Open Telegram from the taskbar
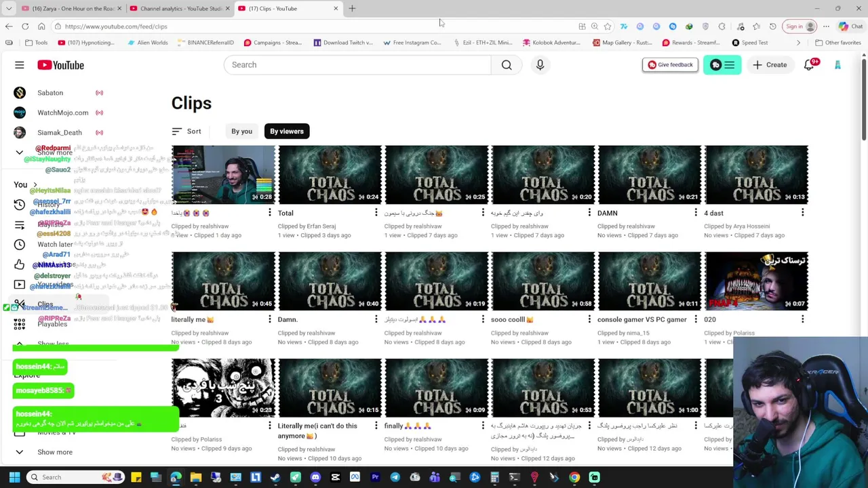The height and width of the screenshot is (488, 868). [395, 477]
